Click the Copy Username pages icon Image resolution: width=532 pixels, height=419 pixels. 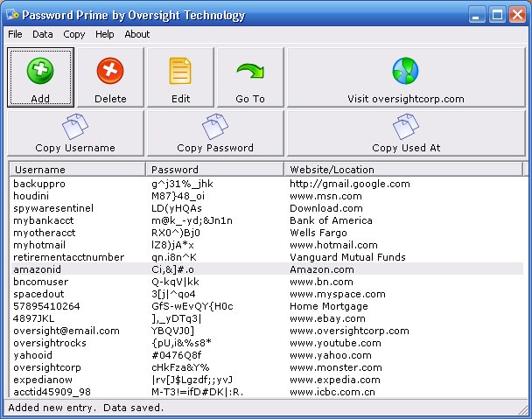click(75, 127)
